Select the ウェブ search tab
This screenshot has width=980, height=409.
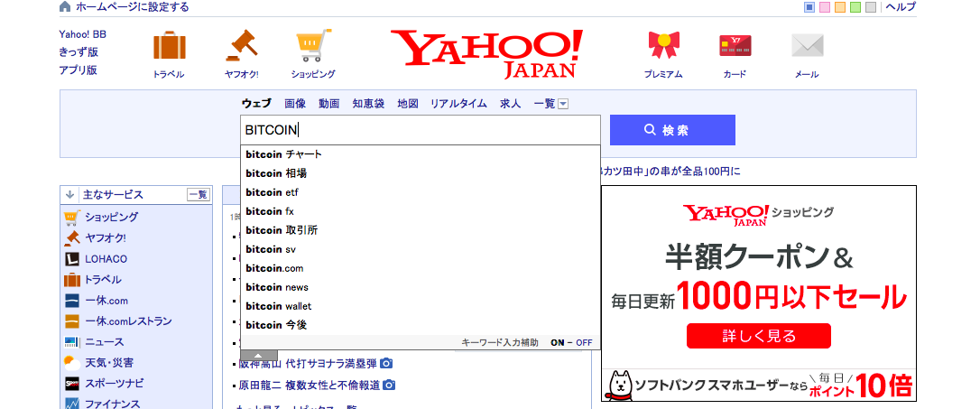coord(256,104)
